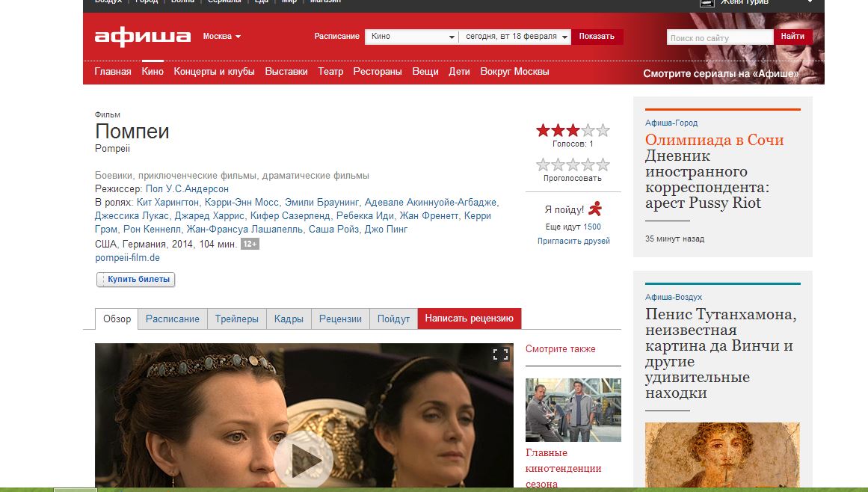
Task: Focus the Поиск по сайту search field
Action: 720,37
